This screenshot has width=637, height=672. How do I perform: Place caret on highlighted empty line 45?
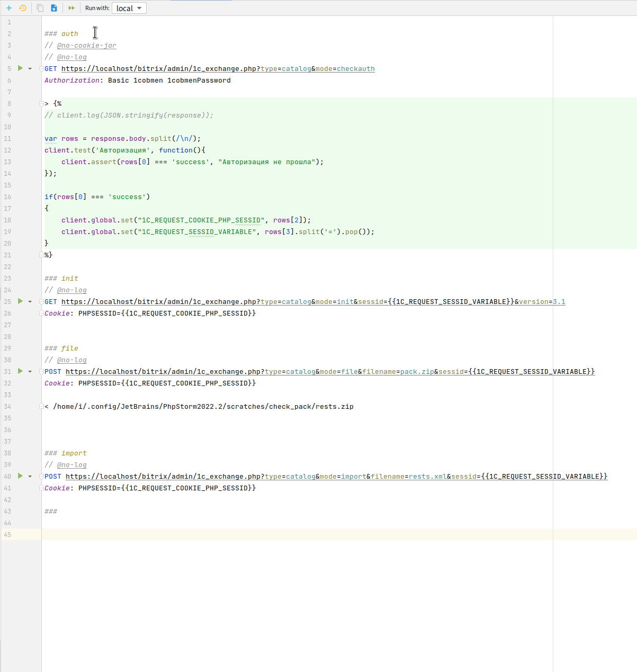[339, 534]
